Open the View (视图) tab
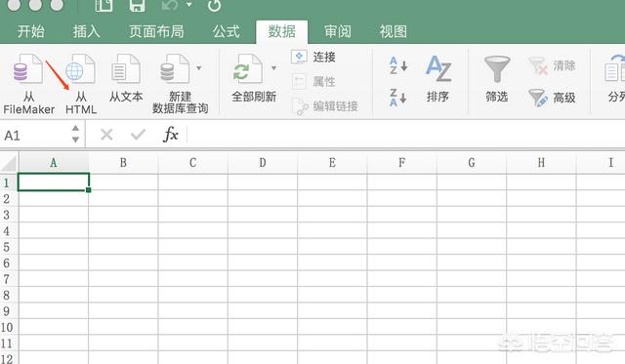Image resolution: width=625 pixels, height=364 pixels. 393,31
